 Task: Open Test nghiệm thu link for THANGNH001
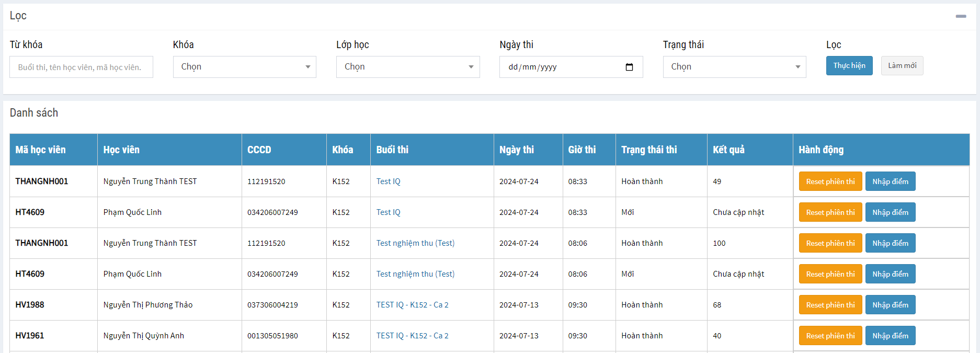click(415, 243)
